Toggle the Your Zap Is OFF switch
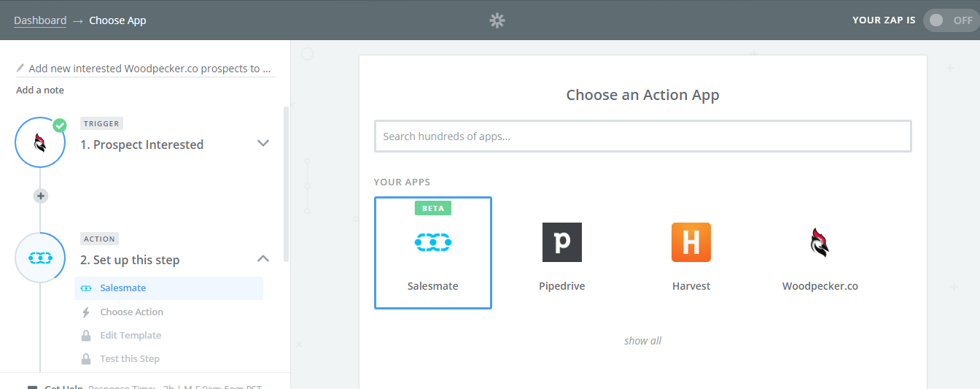Viewport: 980px width, 389px height. 951,20
